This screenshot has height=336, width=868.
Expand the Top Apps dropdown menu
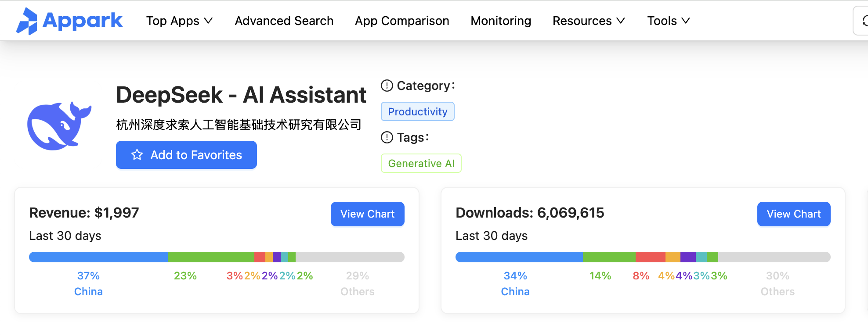coord(179,21)
